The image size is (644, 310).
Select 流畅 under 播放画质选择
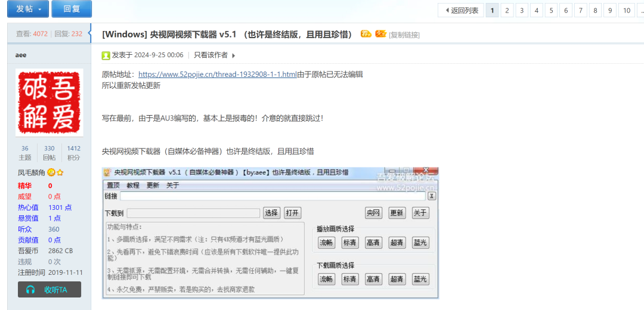(x=327, y=243)
